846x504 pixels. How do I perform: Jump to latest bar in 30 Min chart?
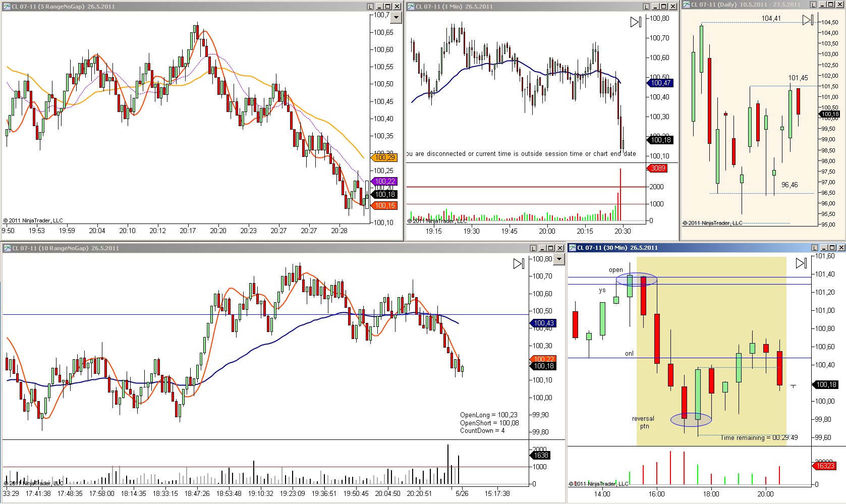801,263
